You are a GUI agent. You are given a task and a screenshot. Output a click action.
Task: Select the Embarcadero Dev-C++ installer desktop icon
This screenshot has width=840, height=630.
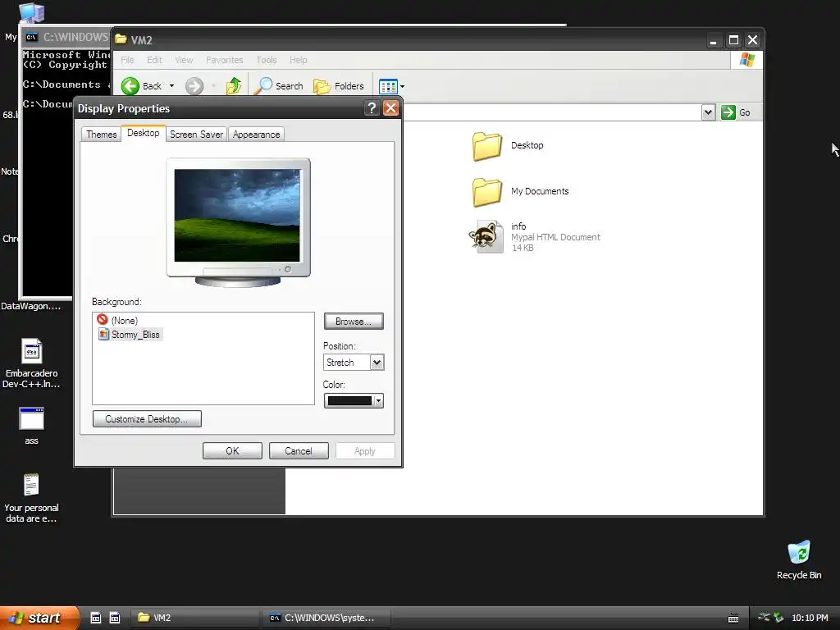coord(31,363)
